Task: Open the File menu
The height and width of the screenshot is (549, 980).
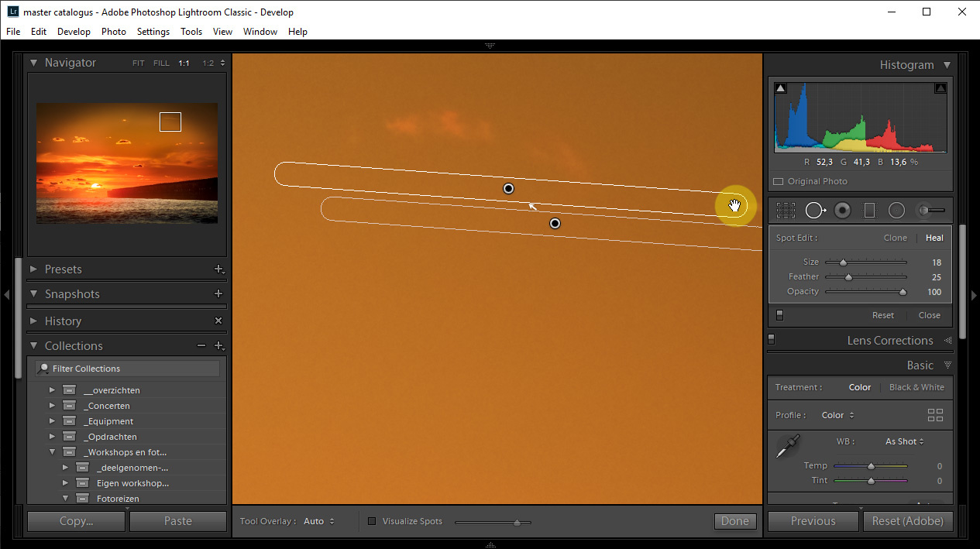Action: point(13,32)
